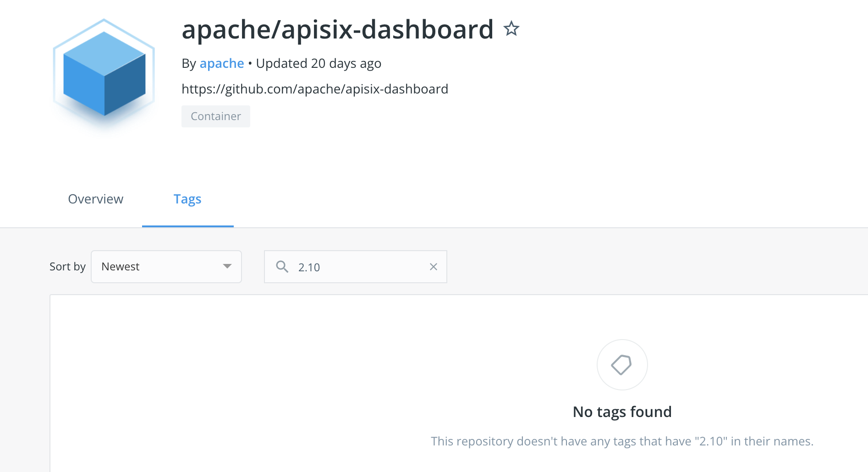
Task: Click the By text before apache
Action: 189,64
